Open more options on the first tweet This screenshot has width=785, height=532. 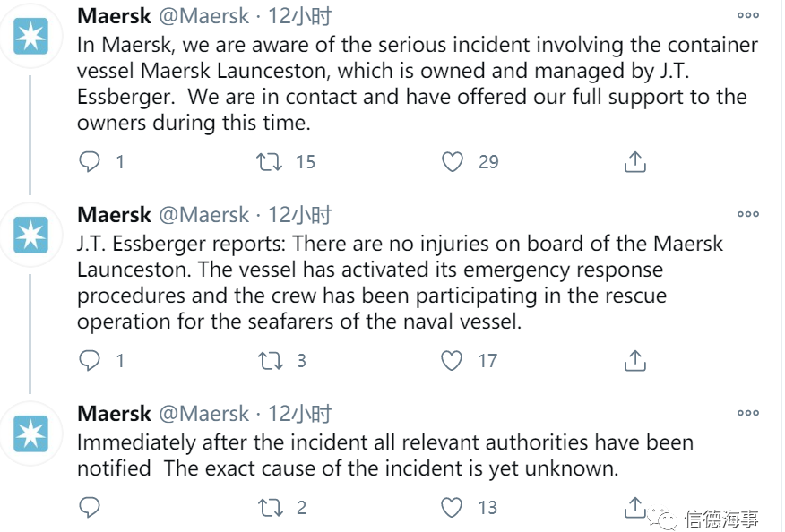coord(747,15)
